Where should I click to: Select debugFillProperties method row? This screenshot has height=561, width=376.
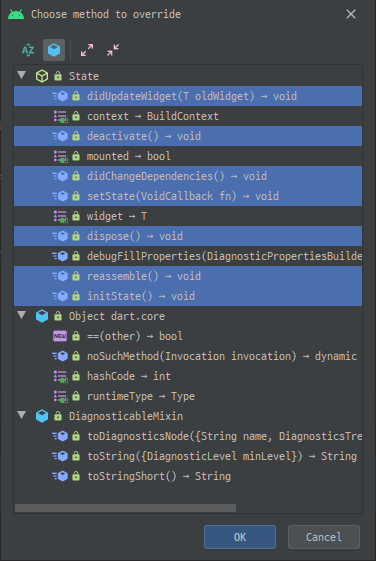188,256
